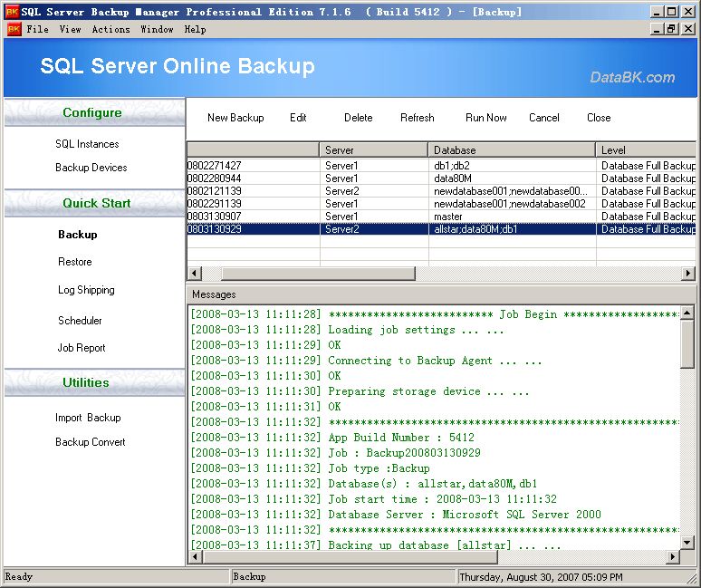This screenshot has width=701, height=588.
Task: Cancel the running backup job
Action: click(544, 118)
